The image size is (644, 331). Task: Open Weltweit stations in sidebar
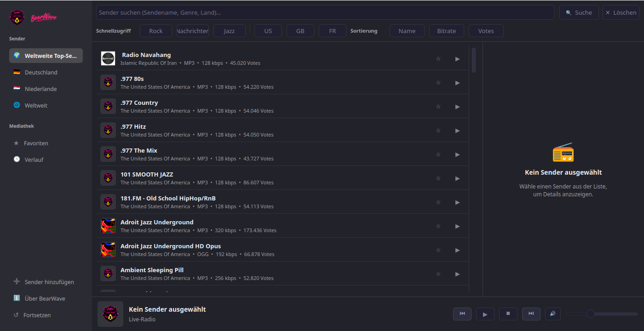pyautogui.click(x=46, y=105)
